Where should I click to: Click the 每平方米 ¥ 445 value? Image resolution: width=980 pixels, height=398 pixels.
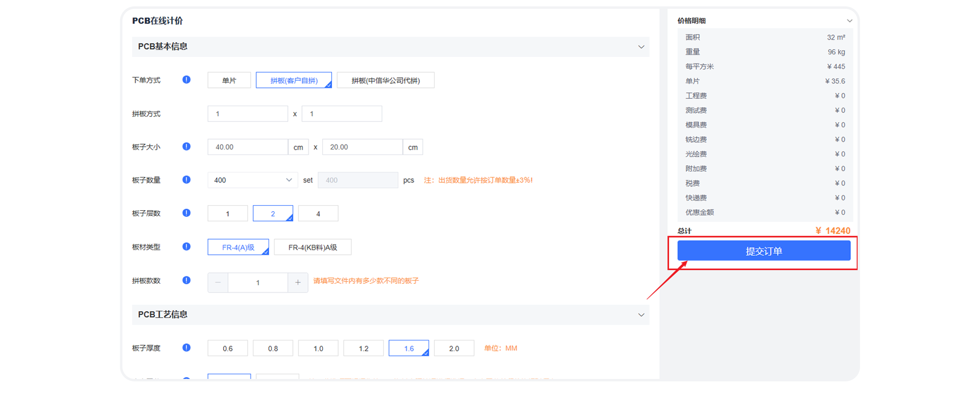(836, 66)
